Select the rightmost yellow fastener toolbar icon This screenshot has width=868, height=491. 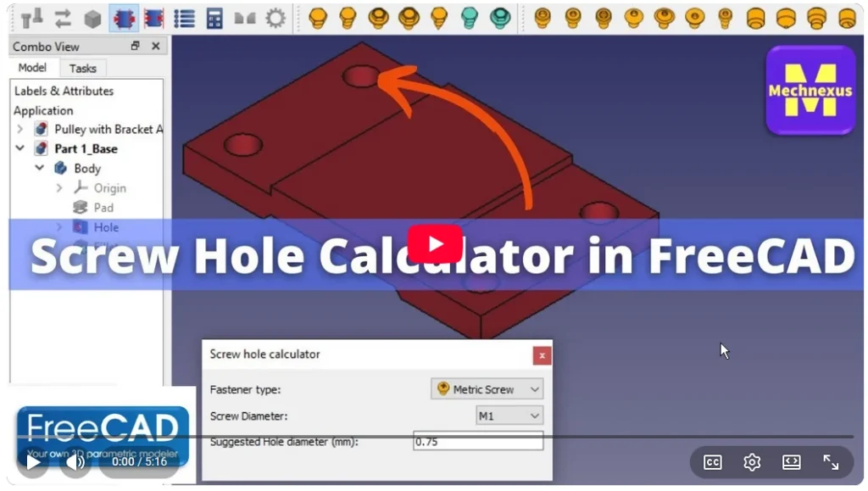[847, 19]
